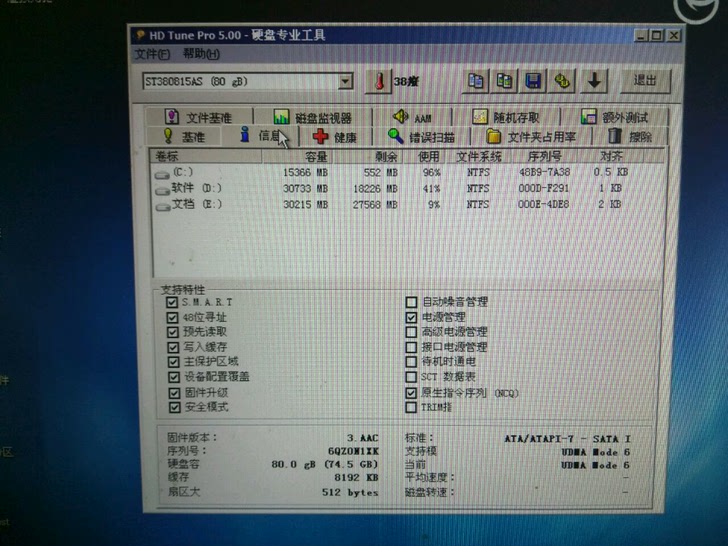
Task: Click the 序列号 column header
Action: pyautogui.click(x=544, y=156)
